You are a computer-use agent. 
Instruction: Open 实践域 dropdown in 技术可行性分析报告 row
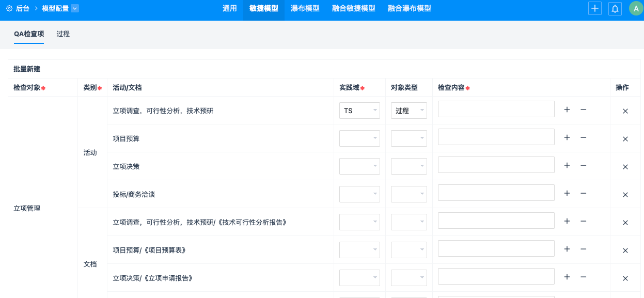pos(359,222)
